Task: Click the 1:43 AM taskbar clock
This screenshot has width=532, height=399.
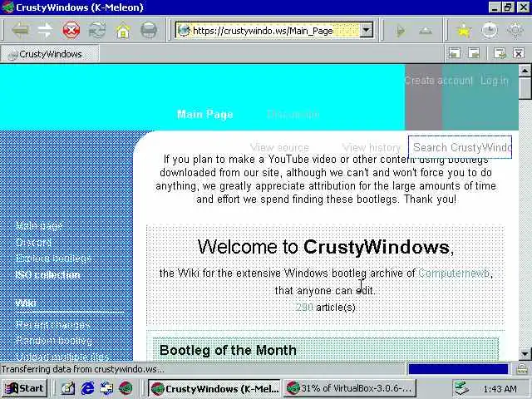Action: coord(500,389)
